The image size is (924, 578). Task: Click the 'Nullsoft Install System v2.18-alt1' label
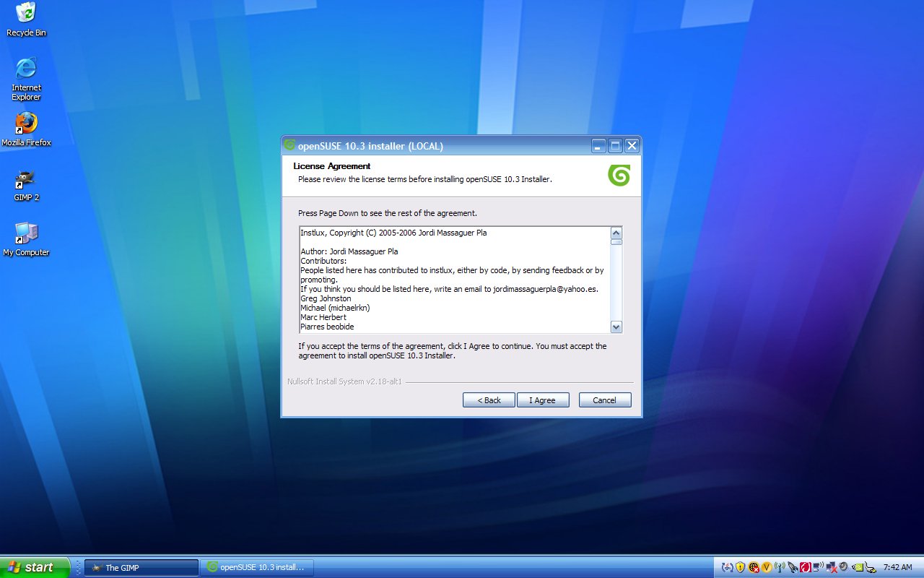[344, 381]
